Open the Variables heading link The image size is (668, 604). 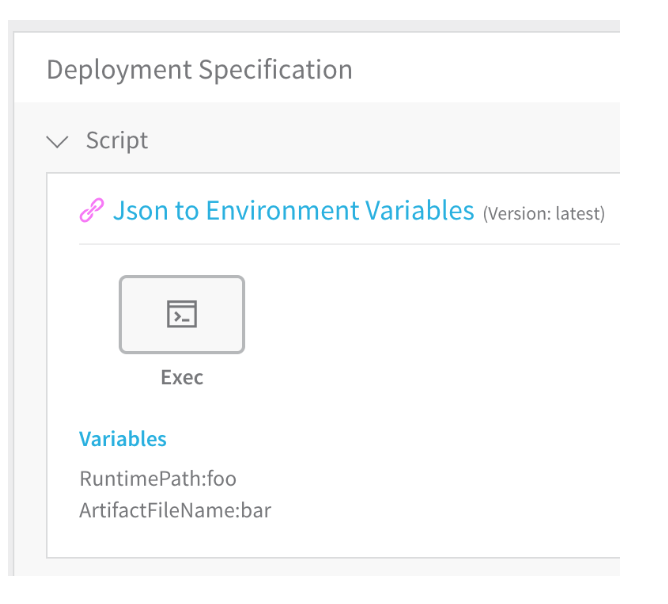coord(123,439)
